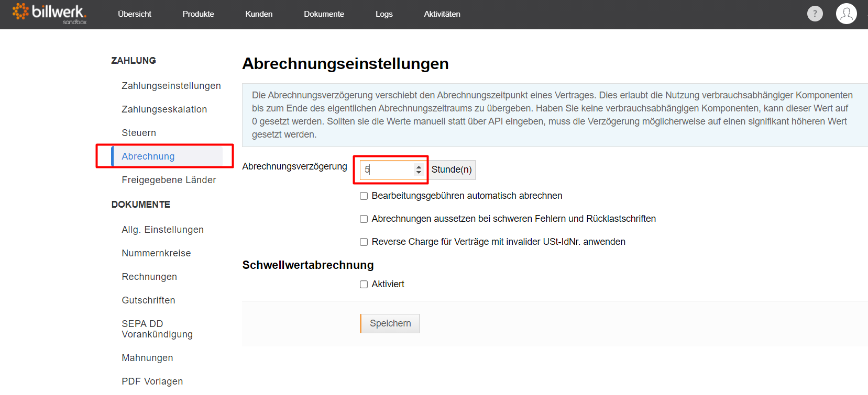This screenshot has width=868, height=395.
Task: Click the Stunde(n) unit label
Action: pyautogui.click(x=452, y=170)
